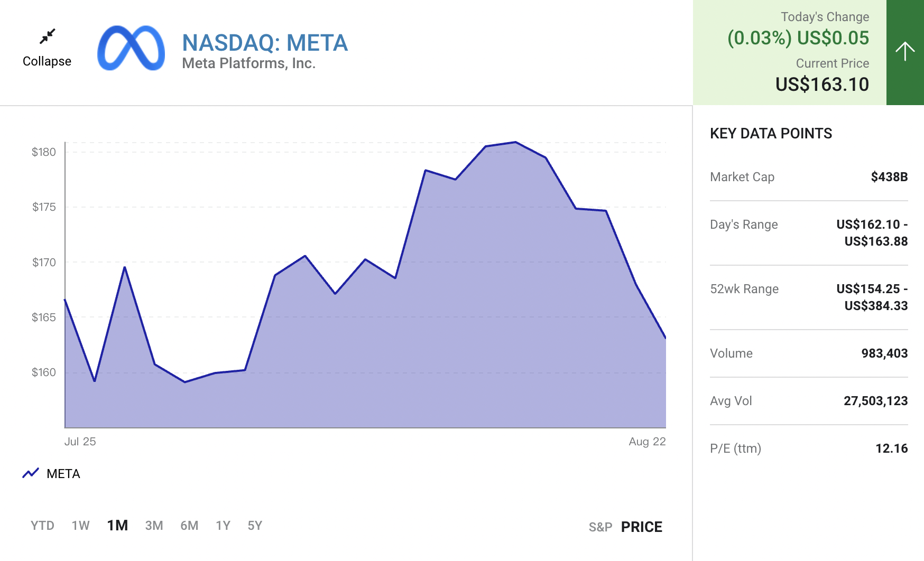
Task: Switch to 6M time range
Action: pyautogui.click(x=189, y=526)
